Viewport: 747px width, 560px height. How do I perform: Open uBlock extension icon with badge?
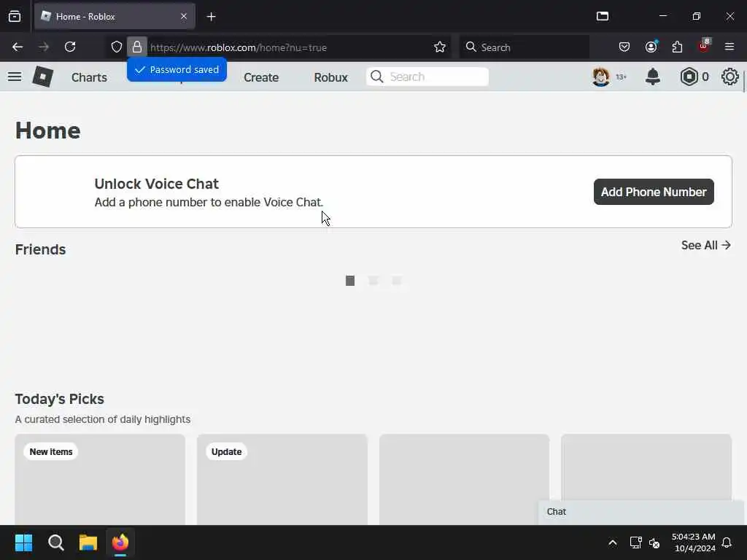coord(704,46)
